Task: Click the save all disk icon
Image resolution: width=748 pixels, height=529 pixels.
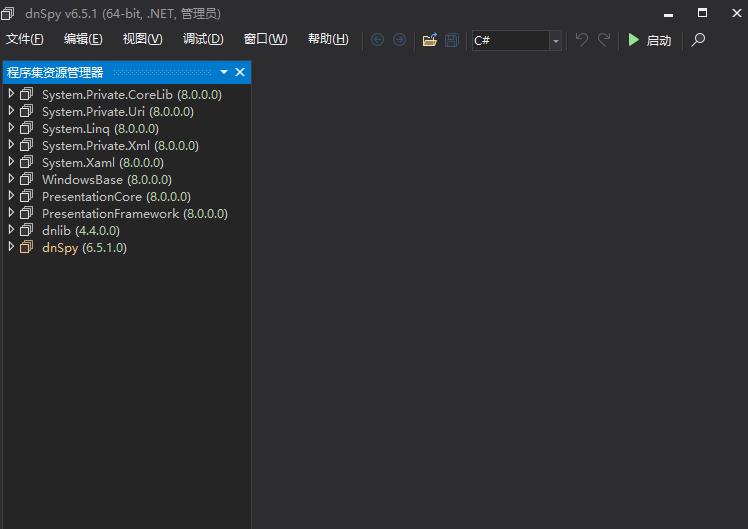Action: coord(451,40)
